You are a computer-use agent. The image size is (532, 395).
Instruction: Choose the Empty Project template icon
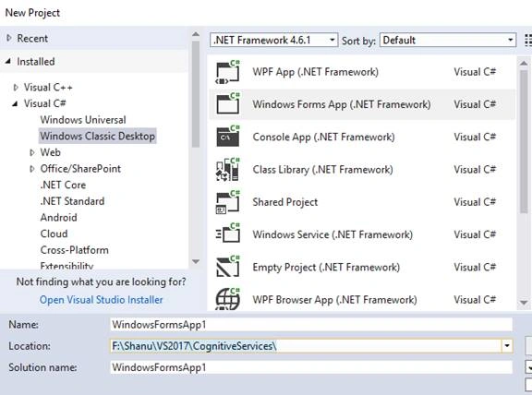pyautogui.click(x=227, y=267)
